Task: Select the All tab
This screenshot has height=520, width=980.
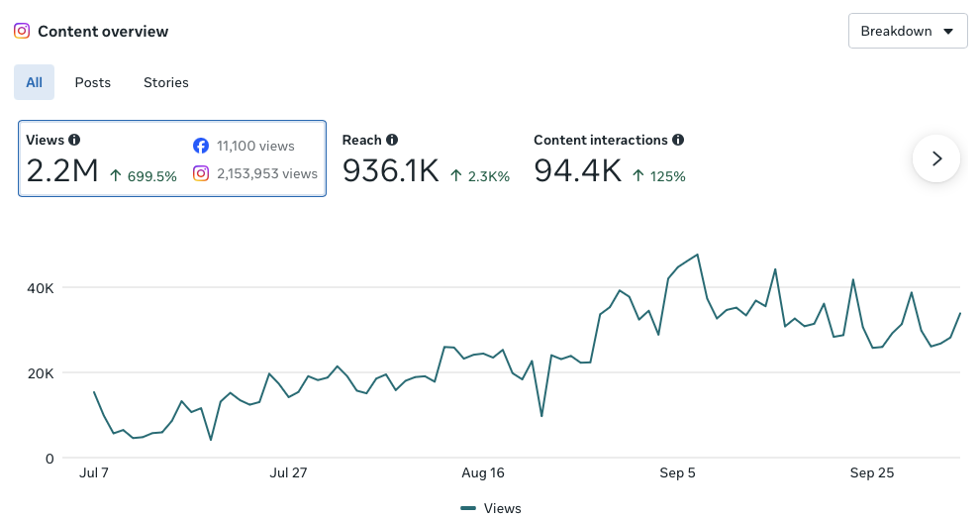Action: click(x=35, y=82)
